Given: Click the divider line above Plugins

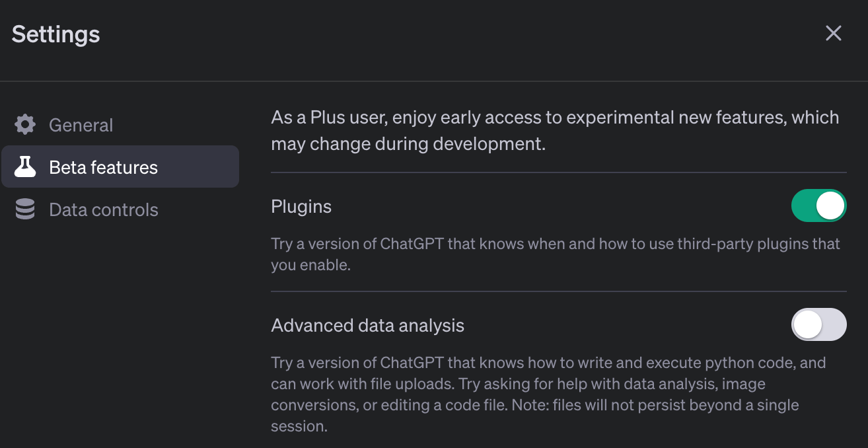Looking at the screenshot, I should click(x=558, y=172).
